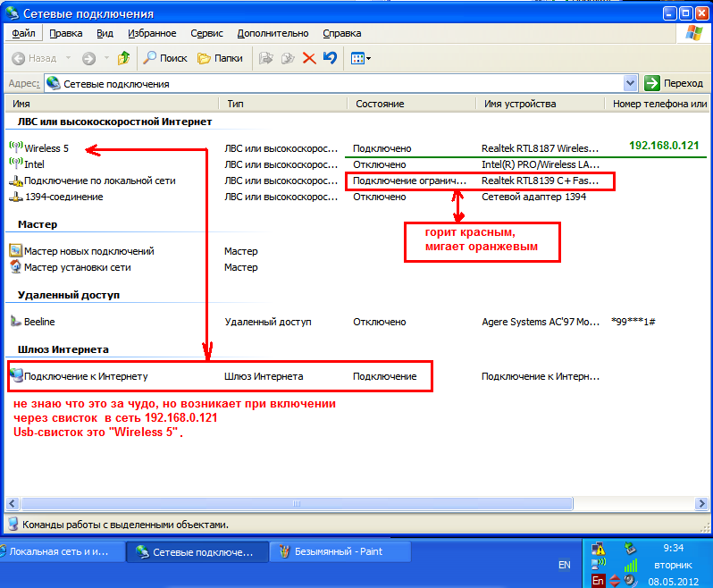Open Мастер установки сети

[77, 266]
